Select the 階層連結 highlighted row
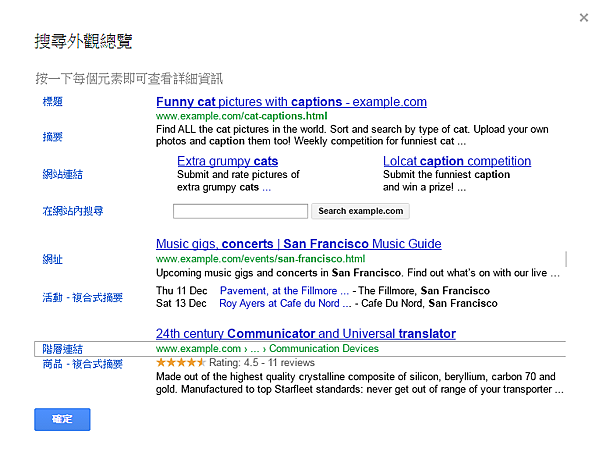This screenshot has width=600, height=459. point(62,349)
